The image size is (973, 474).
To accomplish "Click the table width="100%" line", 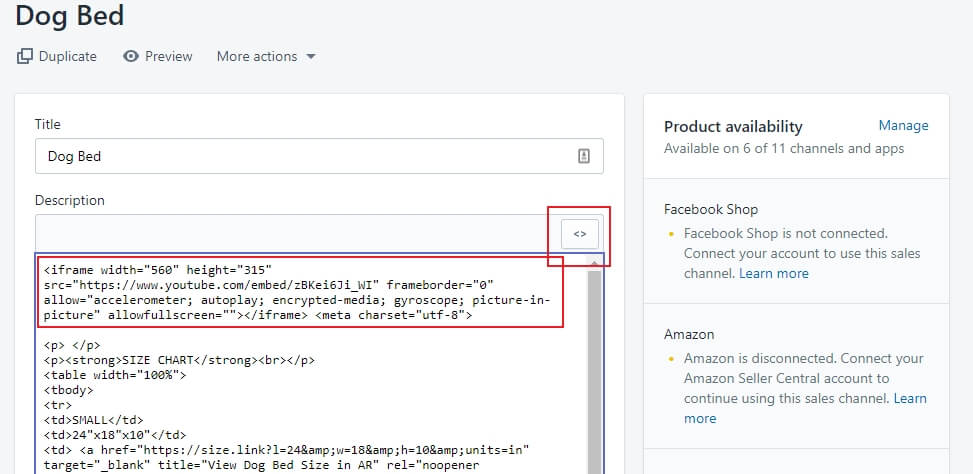I will (x=115, y=375).
